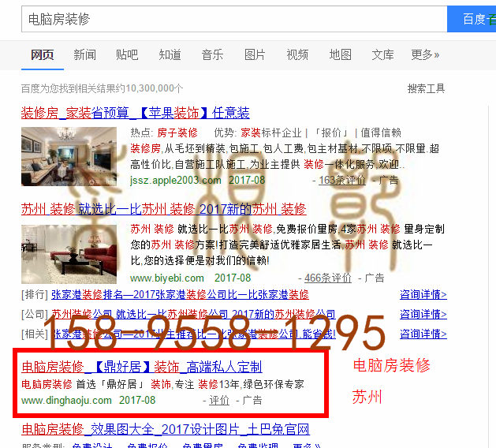Image resolution: width=496 pixels, height=448 pixels.
Task: Click the 广告 label in the biyebi result
Action: click(375, 278)
